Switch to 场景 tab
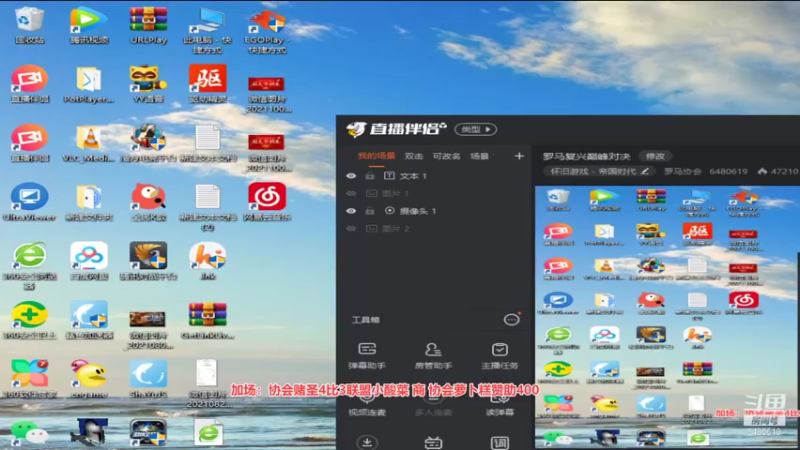This screenshot has width=800, height=450. pos(479,156)
